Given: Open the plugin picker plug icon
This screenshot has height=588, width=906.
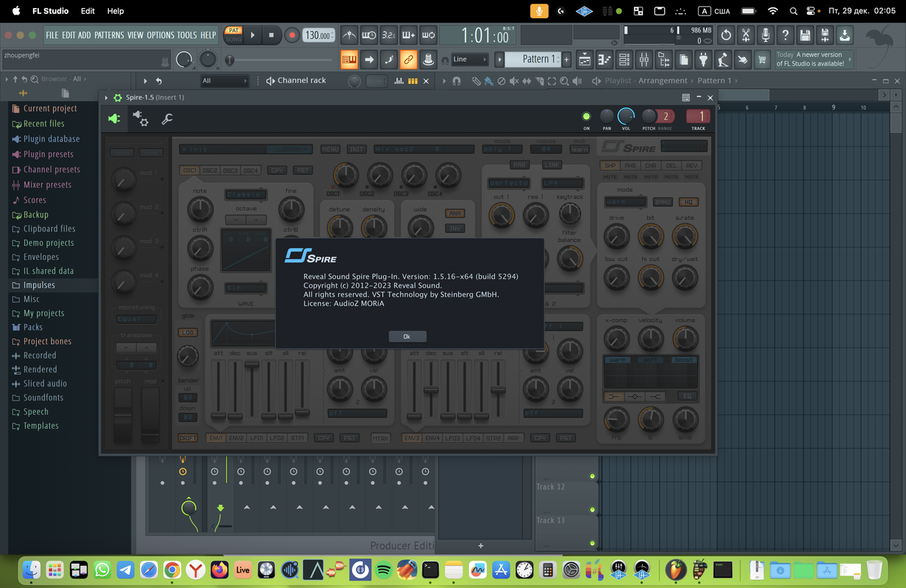Looking at the screenshot, I should pyautogui.click(x=703, y=59).
